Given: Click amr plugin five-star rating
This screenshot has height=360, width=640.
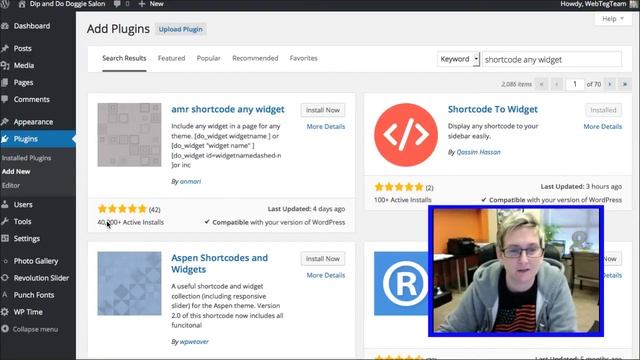Looking at the screenshot, I should coord(122,209).
